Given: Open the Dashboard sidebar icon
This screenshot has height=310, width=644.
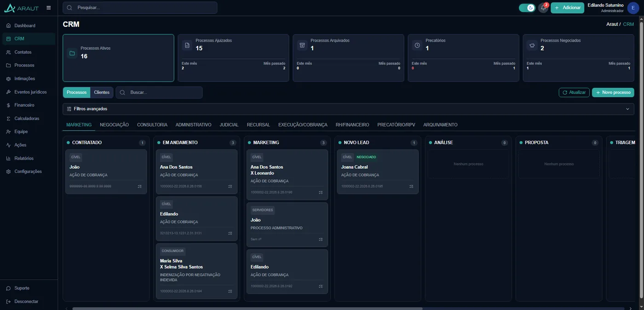Looking at the screenshot, I should pos(8,26).
